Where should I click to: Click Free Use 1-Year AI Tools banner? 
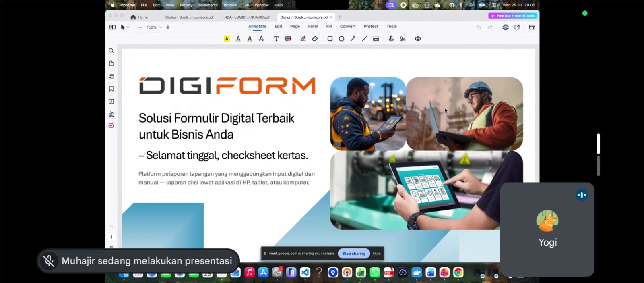(x=513, y=16)
